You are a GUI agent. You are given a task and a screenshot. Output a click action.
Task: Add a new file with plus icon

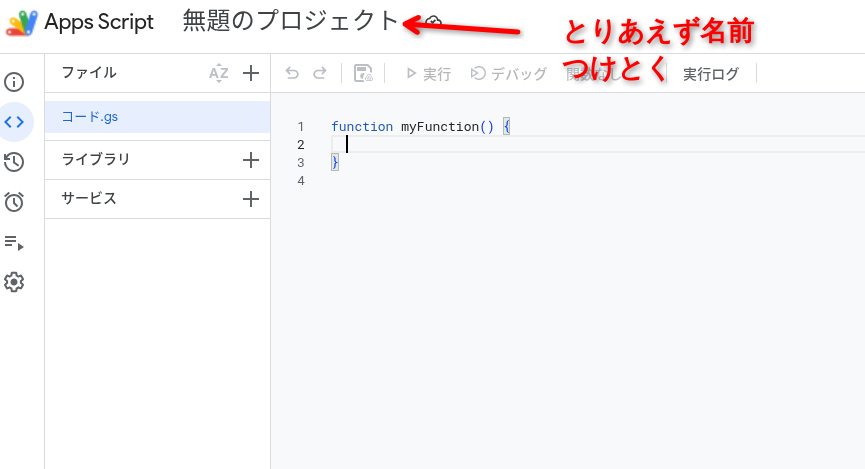[x=250, y=73]
